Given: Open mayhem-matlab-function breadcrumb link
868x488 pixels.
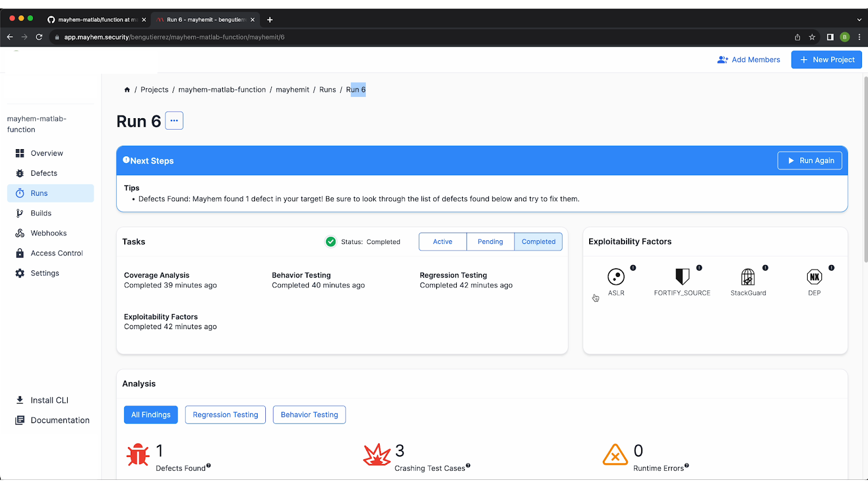Looking at the screenshot, I should (x=222, y=90).
